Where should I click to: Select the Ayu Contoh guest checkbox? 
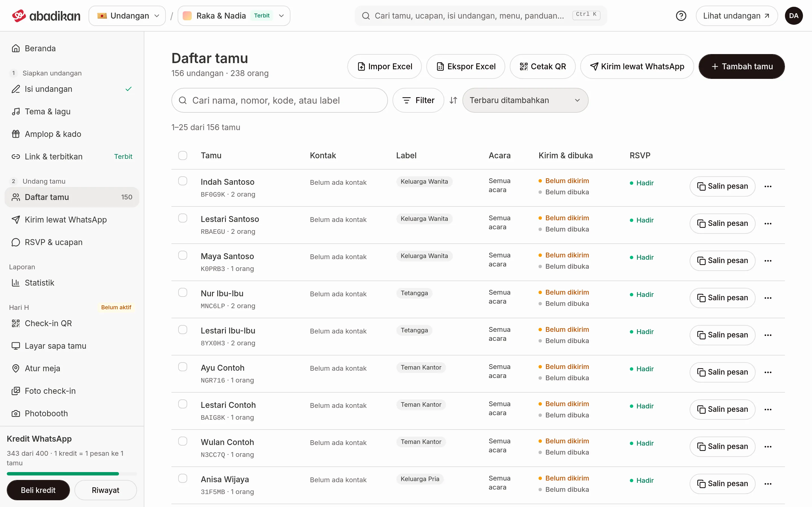coord(182,367)
